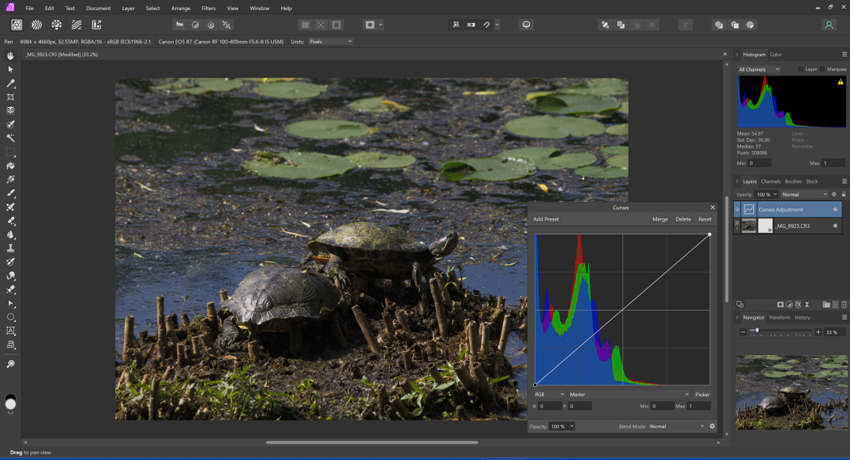Open the Curves Opacity 100 % dropdown
This screenshot has height=460, width=850.
[562, 426]
